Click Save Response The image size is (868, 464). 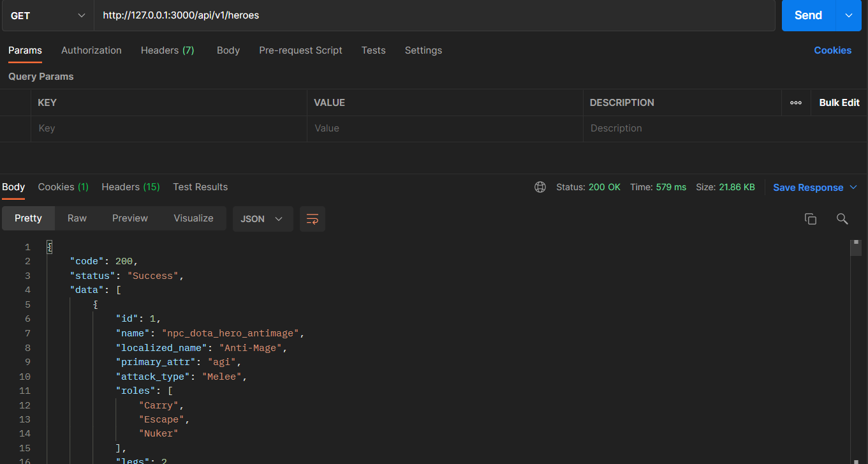coord(808,188)
